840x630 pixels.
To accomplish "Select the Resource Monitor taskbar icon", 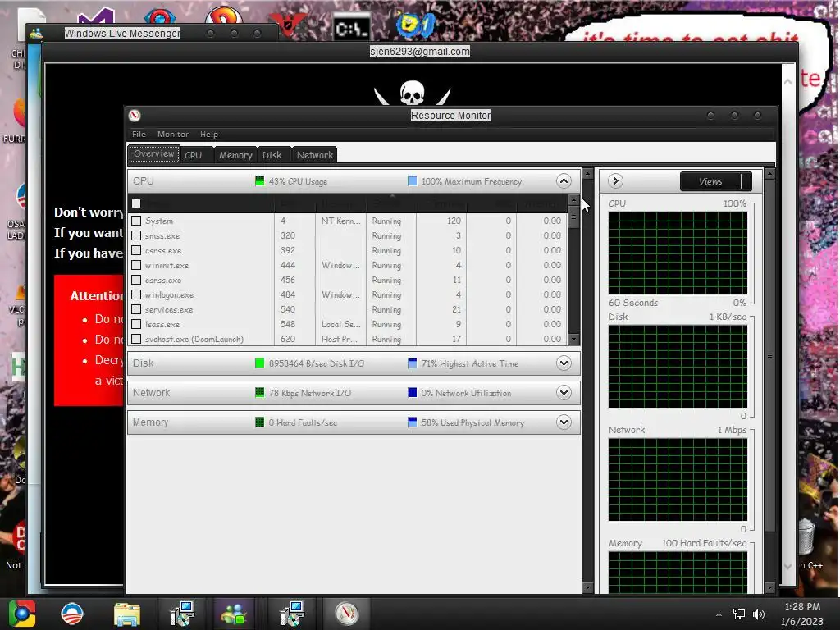I will click(x=347, y=614).
